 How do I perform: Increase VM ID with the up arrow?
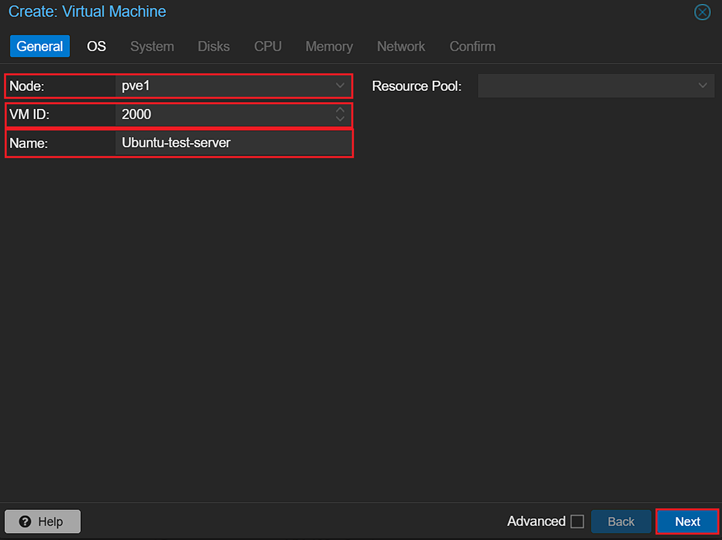point(340,110)
